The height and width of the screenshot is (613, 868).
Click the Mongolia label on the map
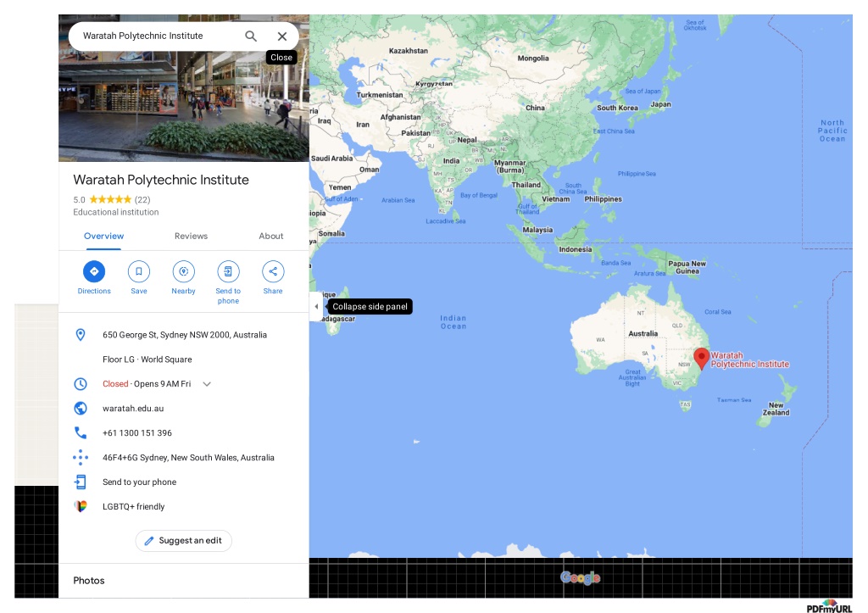pyautogui.click(x=533, y=59)
